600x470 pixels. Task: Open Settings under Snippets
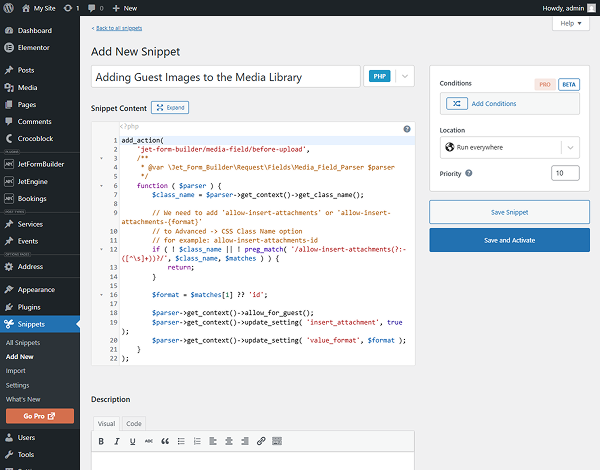(x=17, y=385)
